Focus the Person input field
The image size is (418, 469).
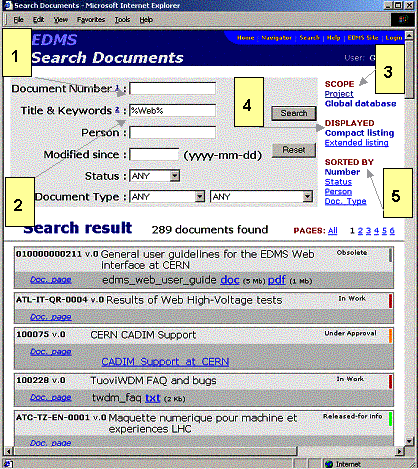click(172, 133)
